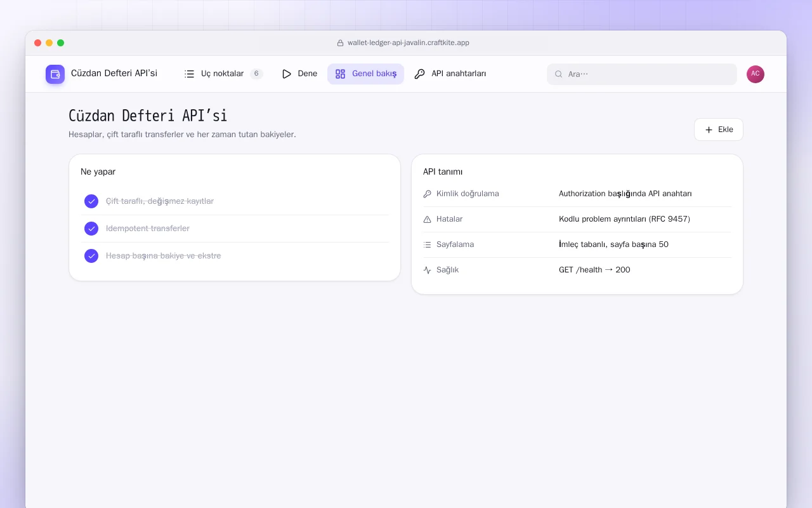Open the AC user avatar

point(756,74)
